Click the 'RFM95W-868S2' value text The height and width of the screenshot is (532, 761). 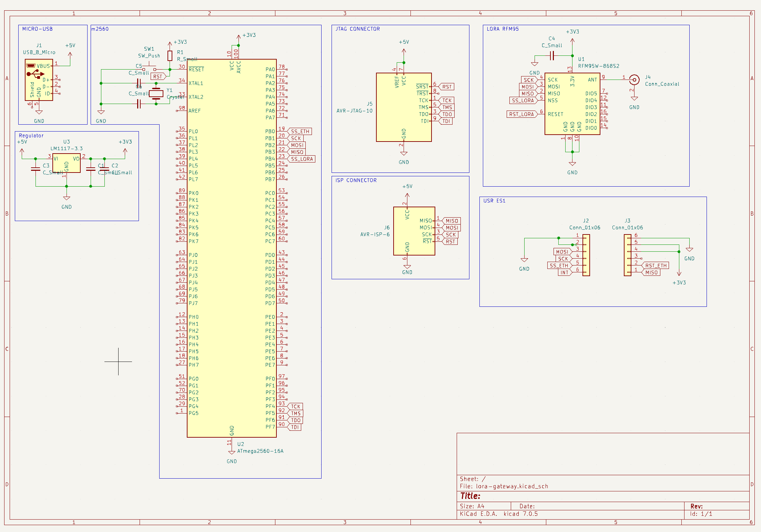(x=599, y=66)
